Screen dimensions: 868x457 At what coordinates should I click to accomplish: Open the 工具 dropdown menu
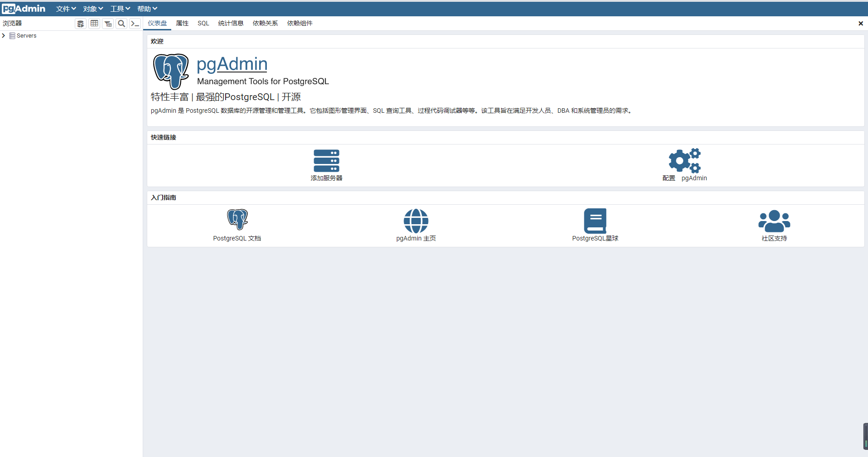click(120, 9)
